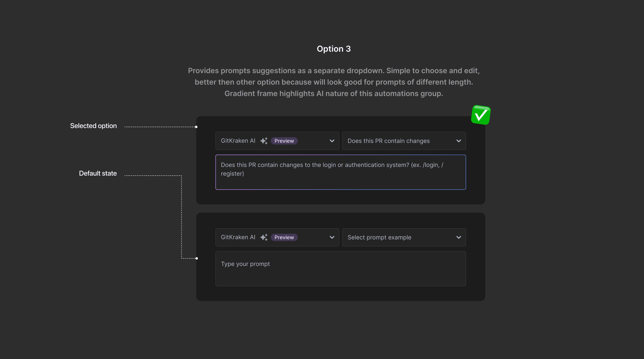The width and height of the screenshot is (644, 359).
Task: Click the chevron next to 'Does this PR contain changes'
Action: pos(459,141)
